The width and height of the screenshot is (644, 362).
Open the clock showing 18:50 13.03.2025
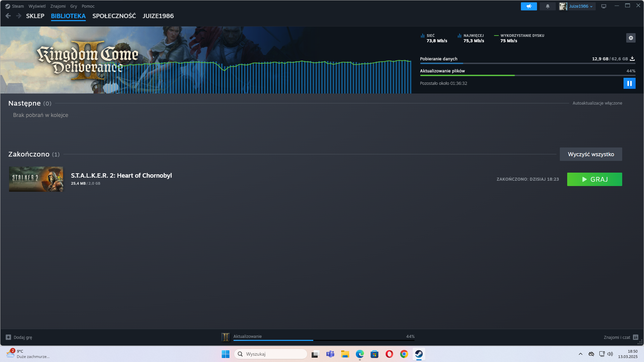pyautogui.click(x=628, y=354)
